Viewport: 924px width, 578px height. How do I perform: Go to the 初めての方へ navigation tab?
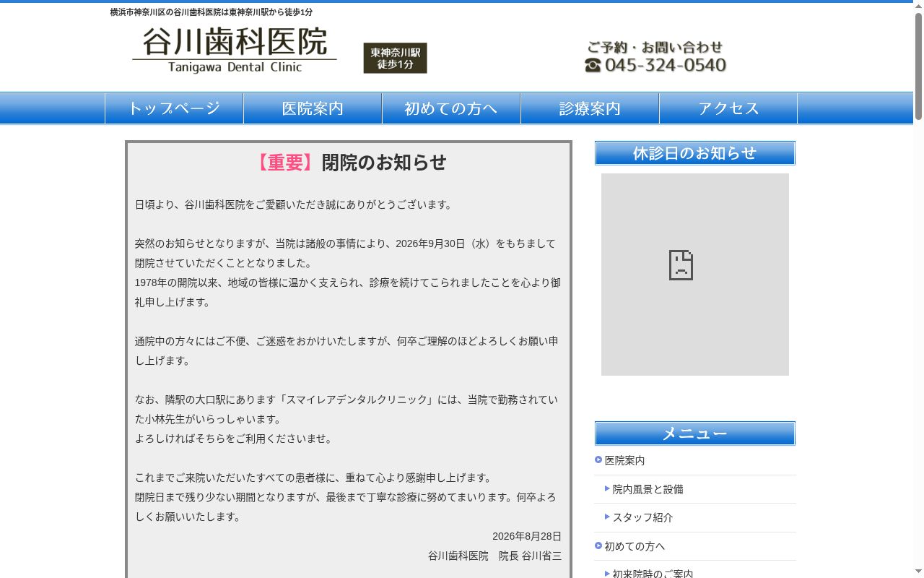[451, 108]
